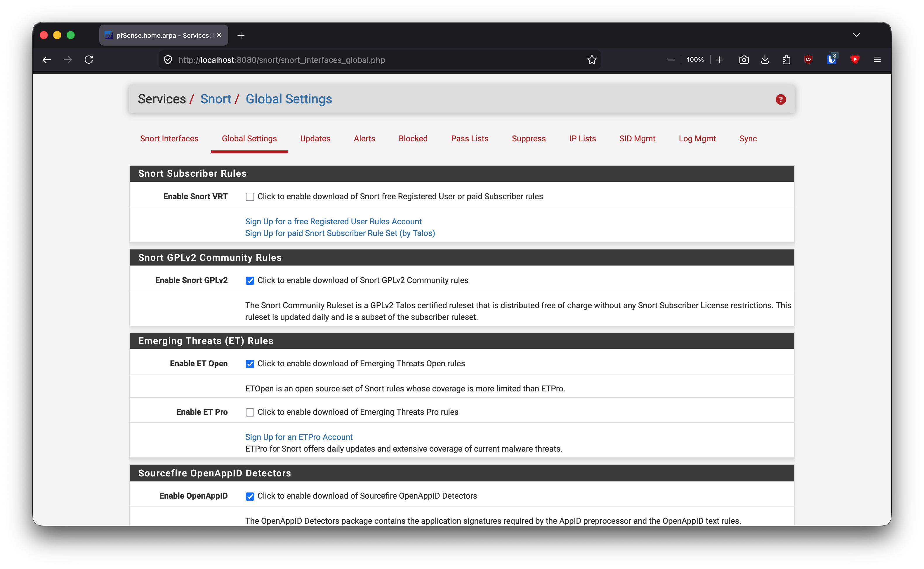Click the Enable OpenAppID label
Screen dimensions: 924x569
[193, 496]
